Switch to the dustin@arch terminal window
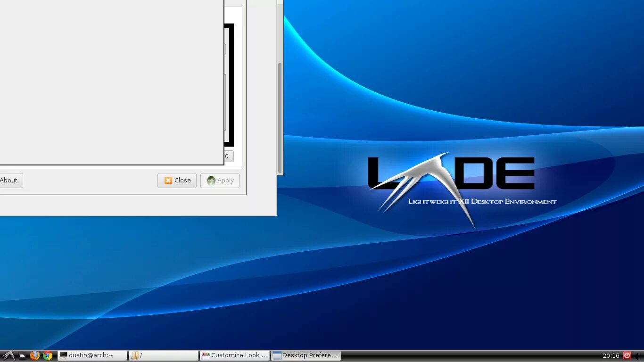The height and width of the screenshot is (362, 644). click(92, 355)
